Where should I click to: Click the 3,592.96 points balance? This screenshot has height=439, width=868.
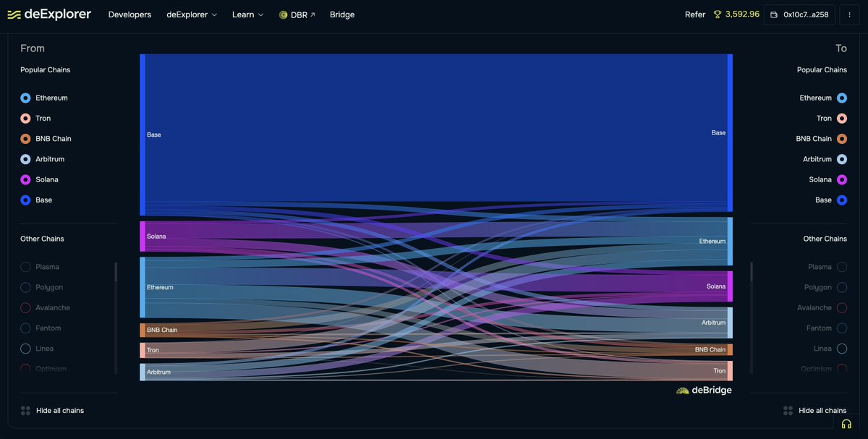742,14
